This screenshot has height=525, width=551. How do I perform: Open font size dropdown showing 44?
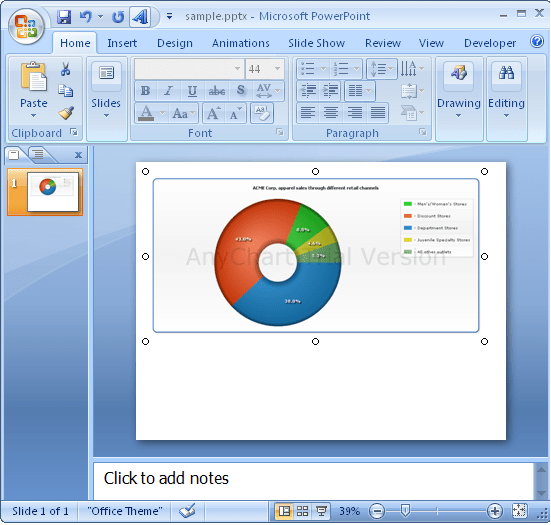pyautogui.click(x=277, y=69)
